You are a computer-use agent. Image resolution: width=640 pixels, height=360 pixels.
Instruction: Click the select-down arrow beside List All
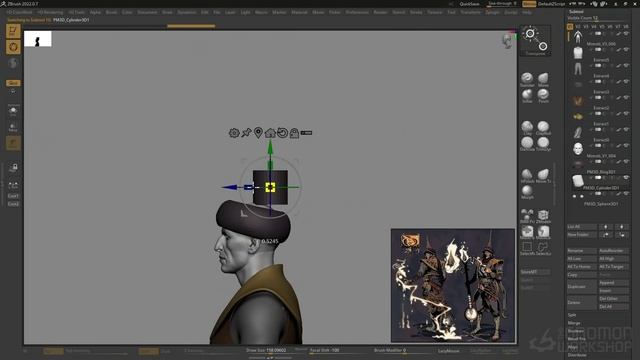622,227
